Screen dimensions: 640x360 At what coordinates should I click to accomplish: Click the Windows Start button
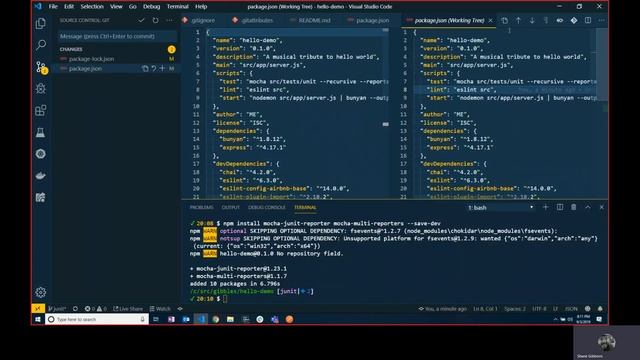click(x=38, y=319)
